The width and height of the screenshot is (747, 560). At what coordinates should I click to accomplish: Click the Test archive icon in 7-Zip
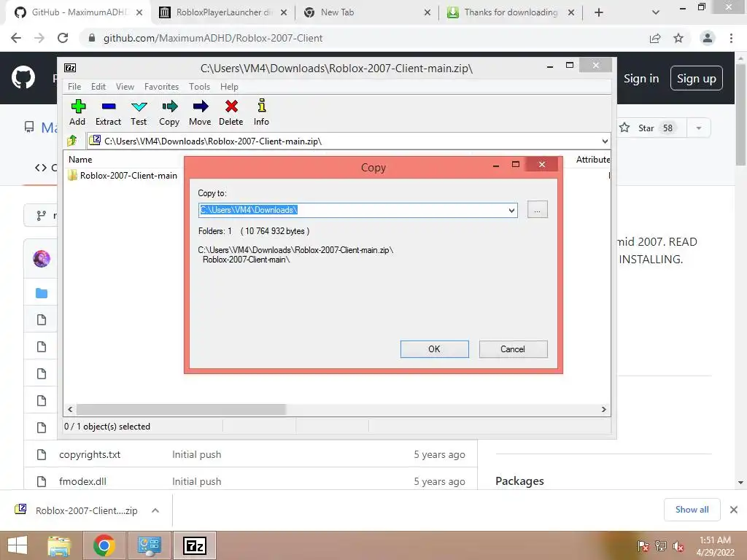[x=139, y=112]
